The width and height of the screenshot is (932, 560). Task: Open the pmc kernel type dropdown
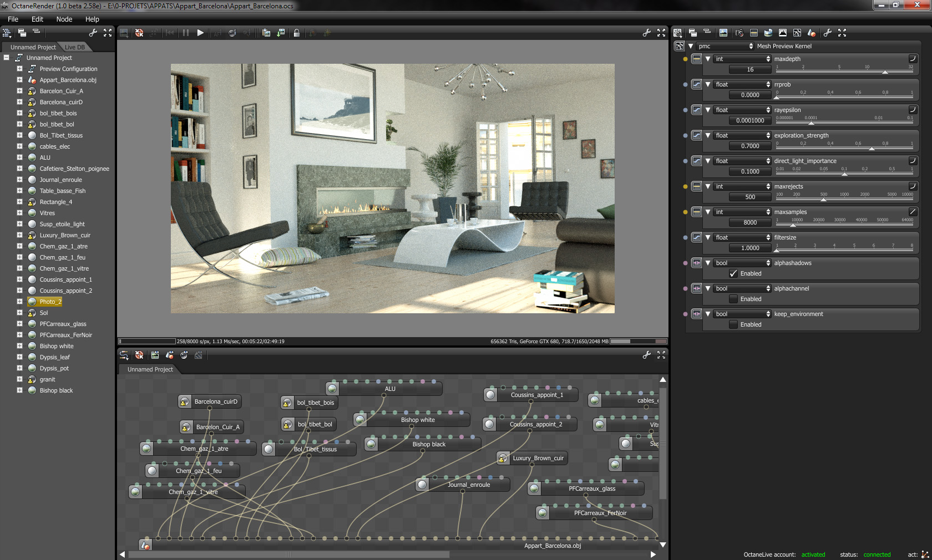725,46
